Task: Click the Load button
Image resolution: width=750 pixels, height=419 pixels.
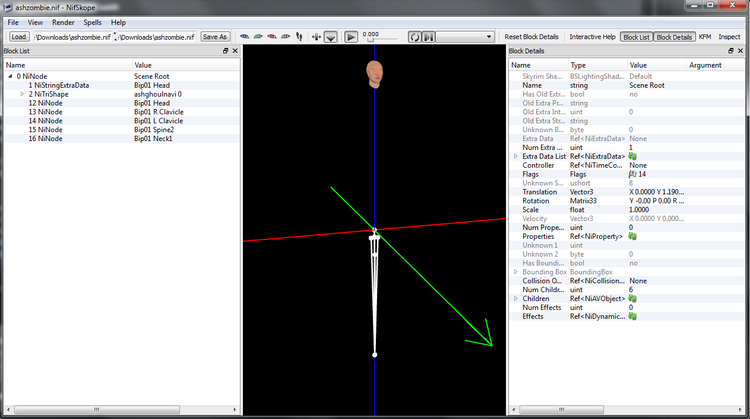Action: click(x=19, y=37)
